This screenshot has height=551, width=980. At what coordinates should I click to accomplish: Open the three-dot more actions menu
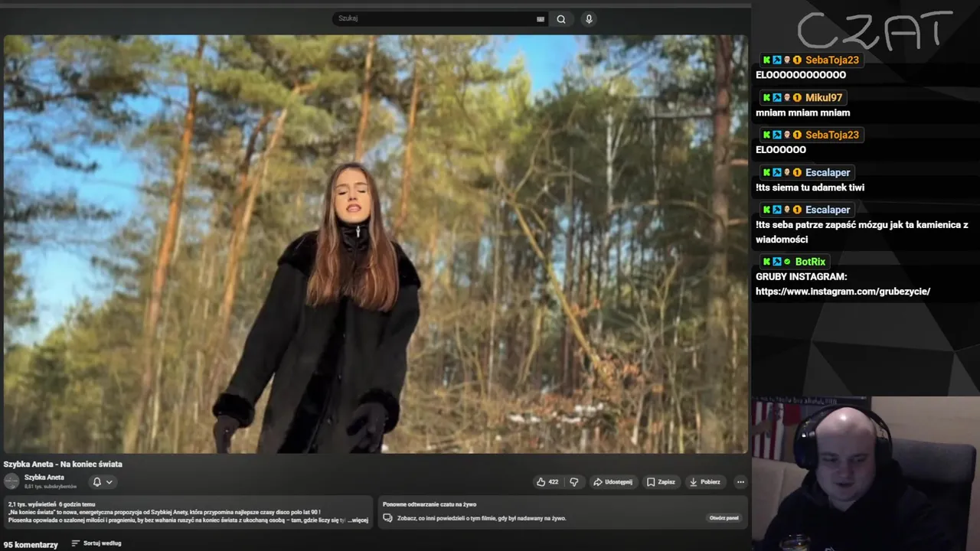pos(740,482)
